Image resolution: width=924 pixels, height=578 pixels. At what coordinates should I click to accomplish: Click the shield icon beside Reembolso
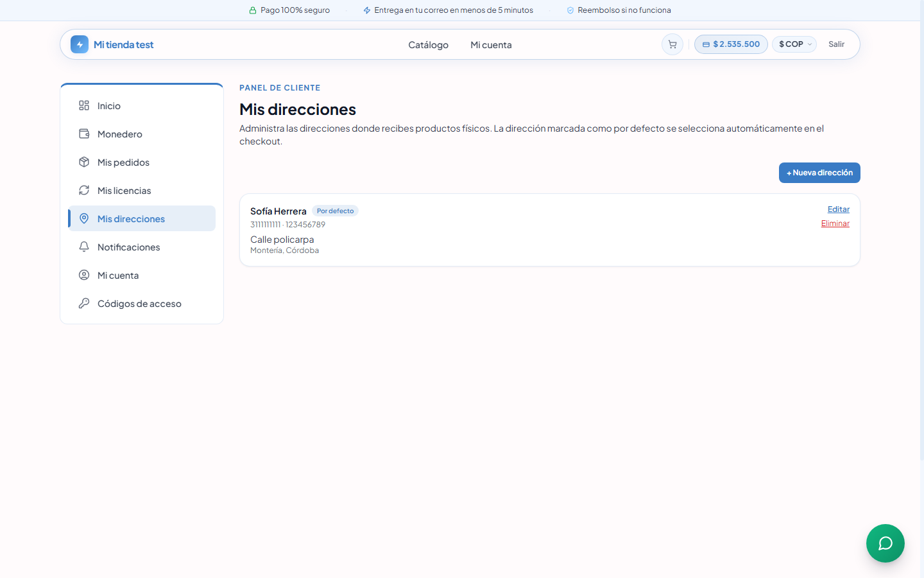click(570, 10)
